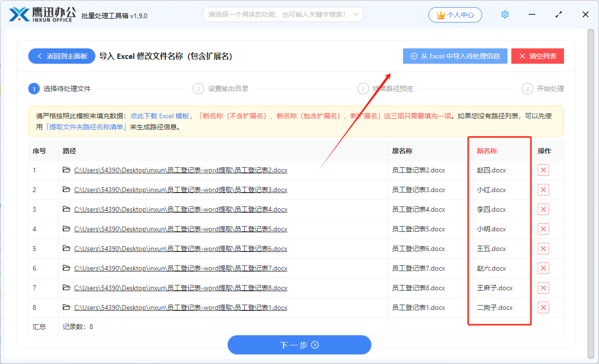Click the 原名称 column header
Image resolution: width=599 pixels, height=364 pixels.
click(402, 151)
